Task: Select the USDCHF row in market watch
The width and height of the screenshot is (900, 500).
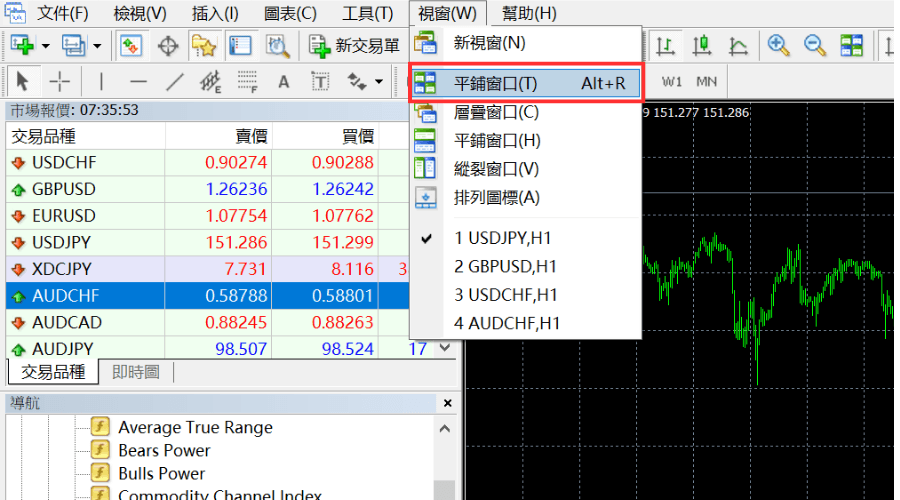Action: tap(207, 162)
